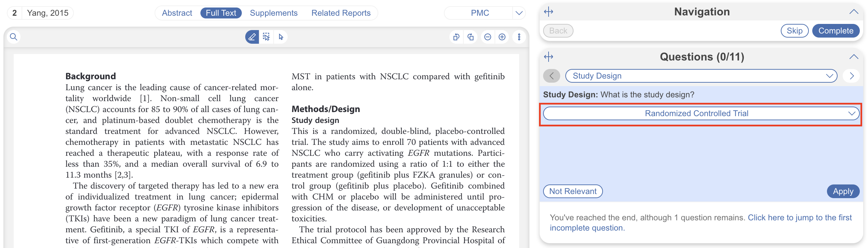Go to the previous question arrow
868x248 pixels.
tap(551, 76)
